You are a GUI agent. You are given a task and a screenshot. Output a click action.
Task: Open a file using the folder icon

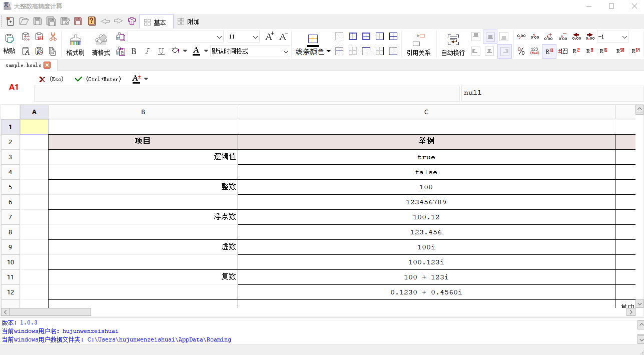(24, 22)
